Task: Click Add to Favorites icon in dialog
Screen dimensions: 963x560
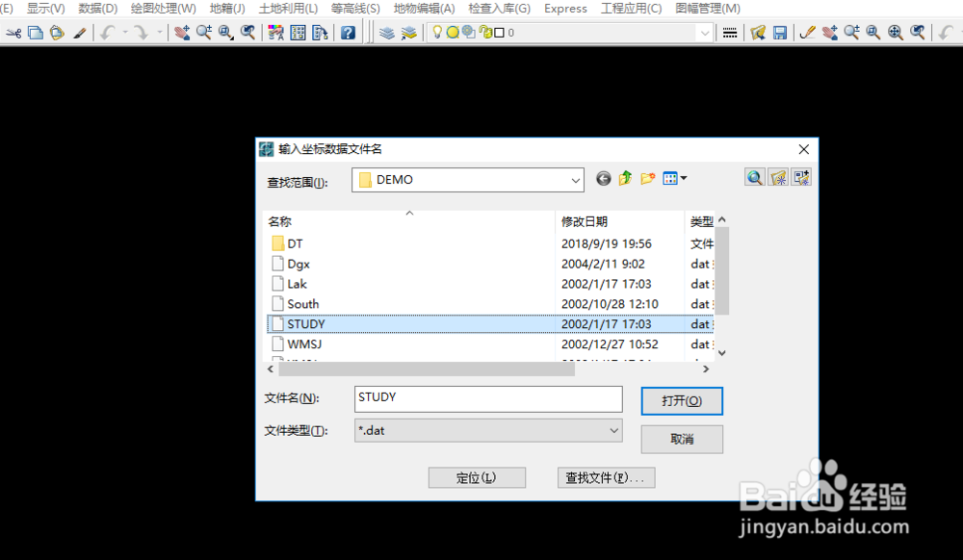Action: coord(801,178)
